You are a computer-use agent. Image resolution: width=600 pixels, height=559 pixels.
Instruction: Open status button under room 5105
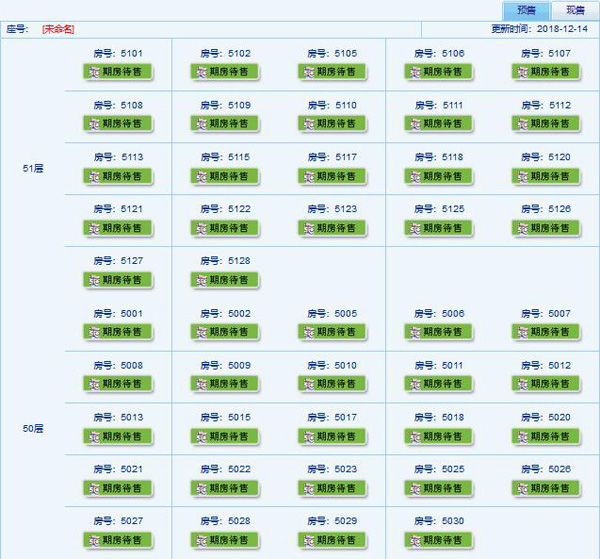pyautogui.click(x=332, y=72)
